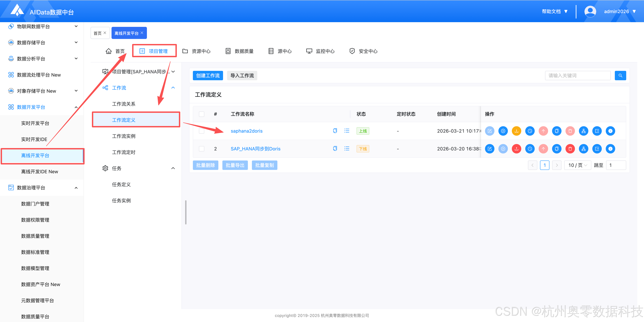Click the 批量导出 button
This screenshot has width=644, height=322.
[235, 165]
